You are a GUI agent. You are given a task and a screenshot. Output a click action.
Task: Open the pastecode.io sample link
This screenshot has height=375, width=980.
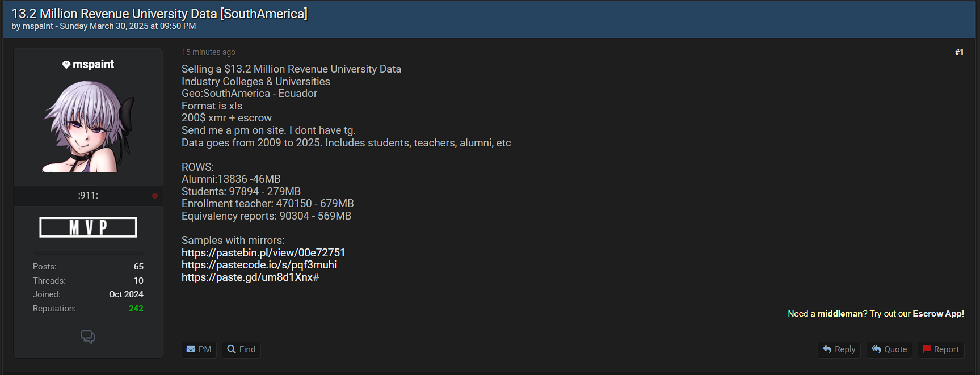[259, 265]
